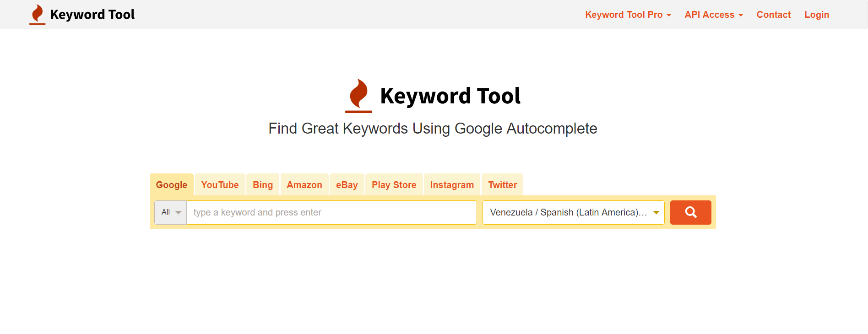This screenshot has width=868, height=334.
Task: Click the flame logo in the header
Action: 38,14
